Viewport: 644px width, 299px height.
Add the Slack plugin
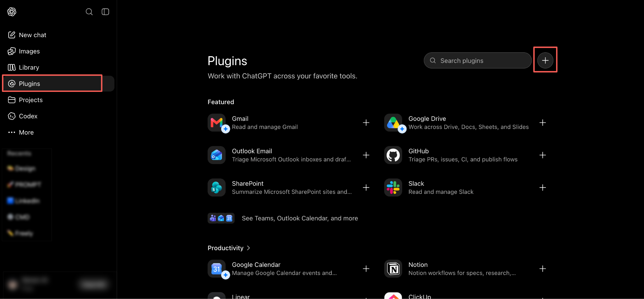click(542, 188)
